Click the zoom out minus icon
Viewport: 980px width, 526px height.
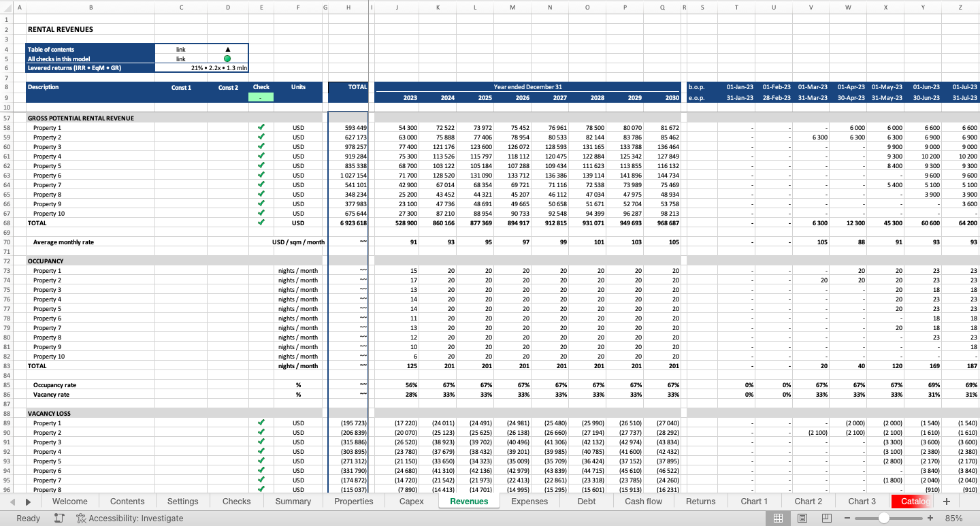[x=847, y=518]
